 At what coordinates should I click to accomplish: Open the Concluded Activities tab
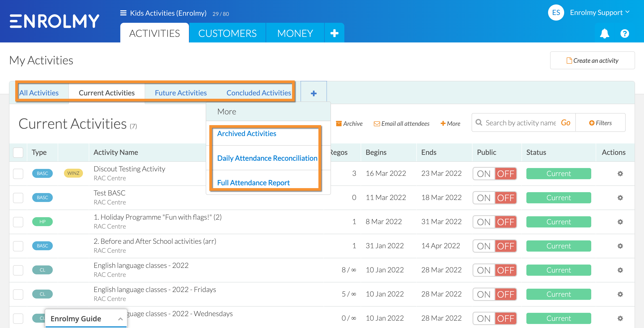coord(258,93)
